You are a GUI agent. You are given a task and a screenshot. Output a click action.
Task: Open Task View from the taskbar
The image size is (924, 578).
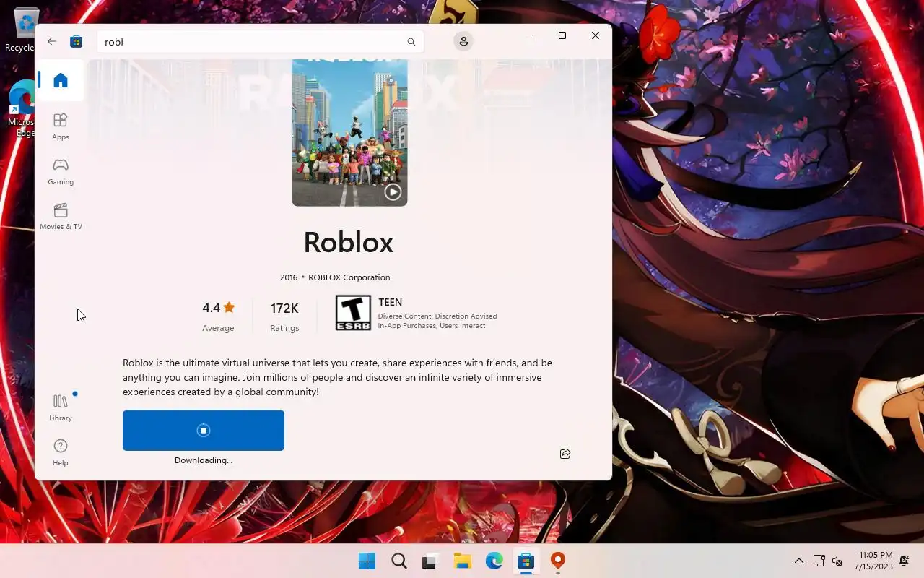(x=430, y=561)
